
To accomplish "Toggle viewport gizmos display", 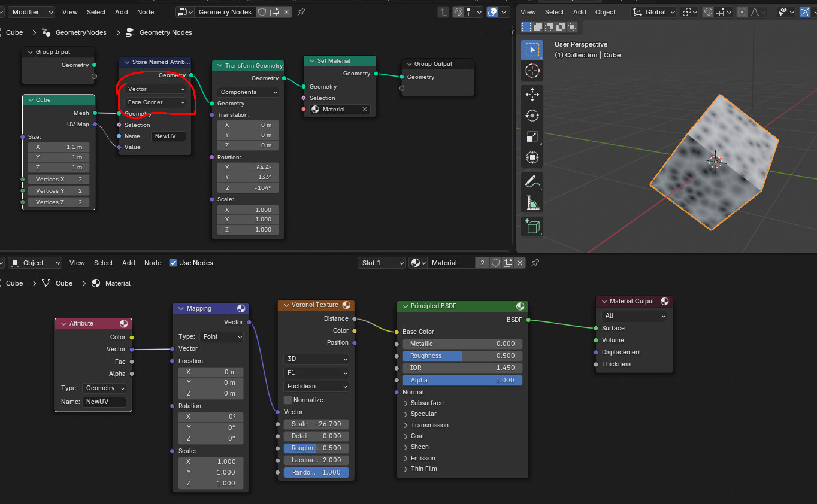I will pyautogui.click(x=804, y=12).
